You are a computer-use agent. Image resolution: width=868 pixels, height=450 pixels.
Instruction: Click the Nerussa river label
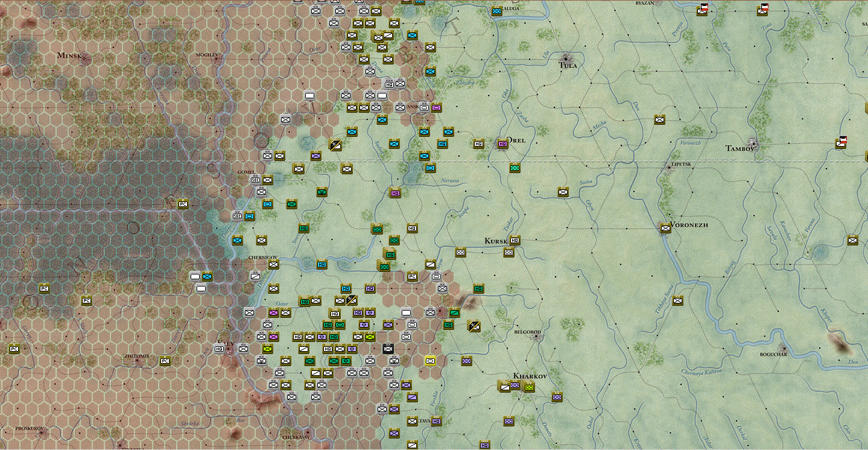click(x=449, y=181)
